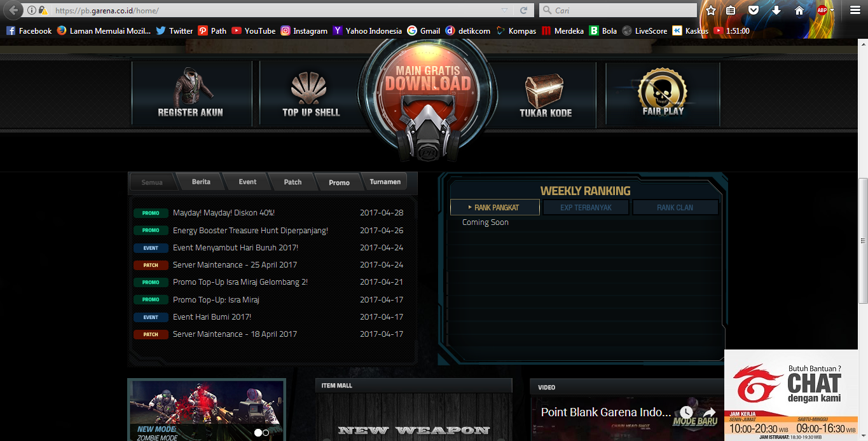Click the bookmark star icon

click(x=711, y=10)
